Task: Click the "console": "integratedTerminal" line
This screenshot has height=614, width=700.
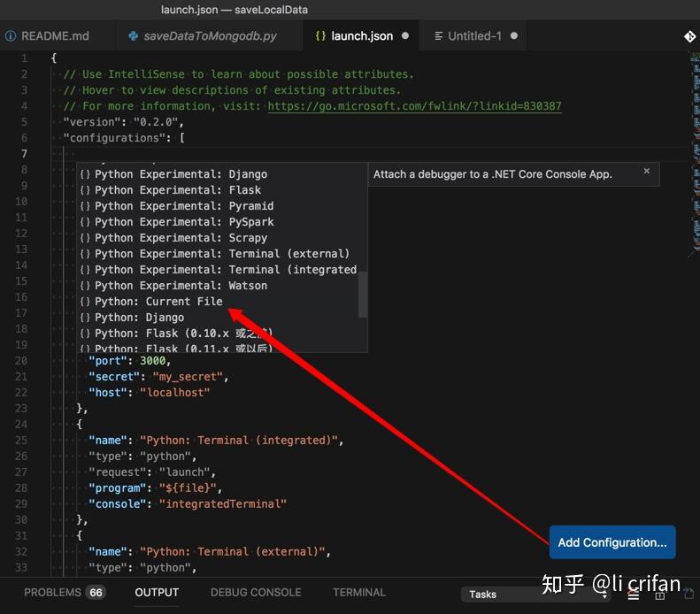Action: pos(188,504)
